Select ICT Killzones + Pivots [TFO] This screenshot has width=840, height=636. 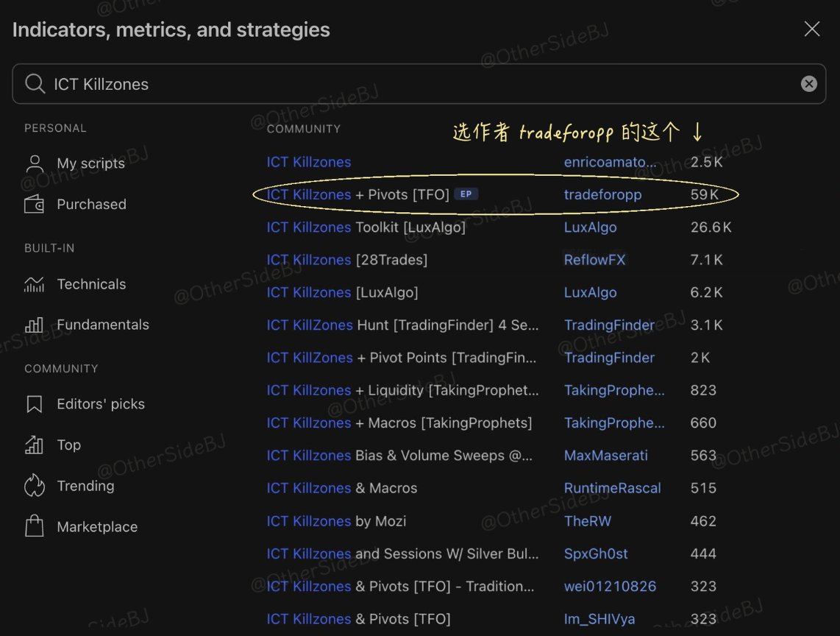coord(358,194)
